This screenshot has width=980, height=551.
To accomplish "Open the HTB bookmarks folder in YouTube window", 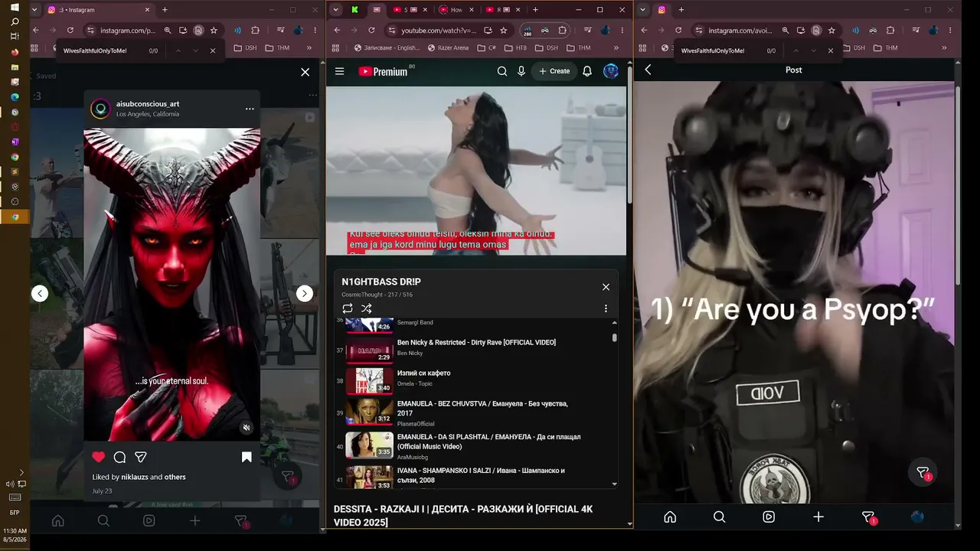I will click(515, 47).
